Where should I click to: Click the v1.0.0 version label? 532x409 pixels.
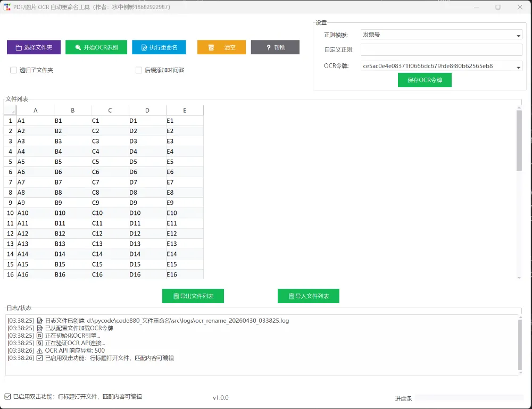coord(221,398)
